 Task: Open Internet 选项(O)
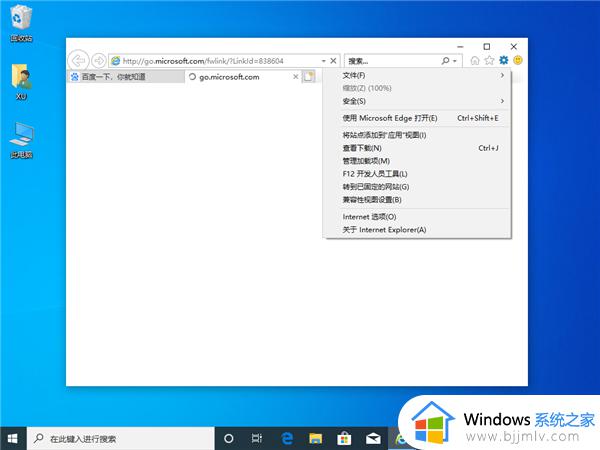tap(419, 217)
